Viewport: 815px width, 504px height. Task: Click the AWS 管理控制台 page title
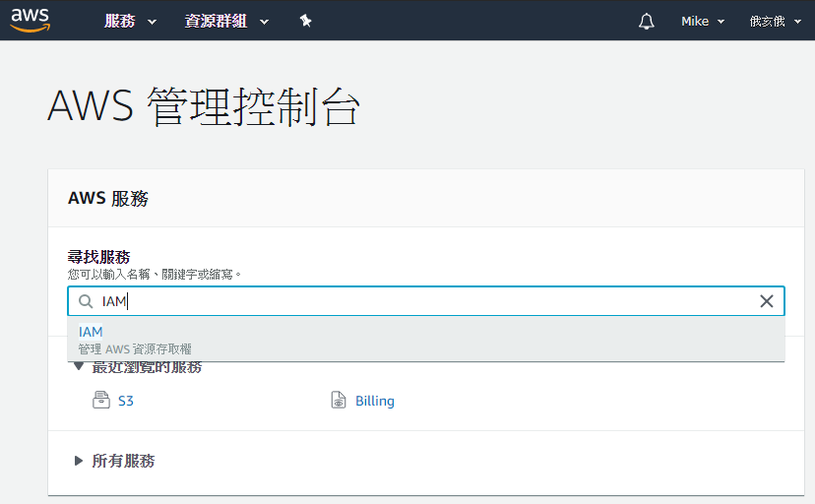pyautogui.click(x=203, y=106)
